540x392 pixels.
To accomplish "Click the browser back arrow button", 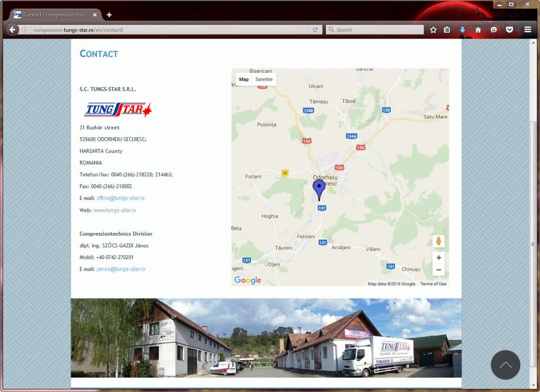I will pos(13,30).
